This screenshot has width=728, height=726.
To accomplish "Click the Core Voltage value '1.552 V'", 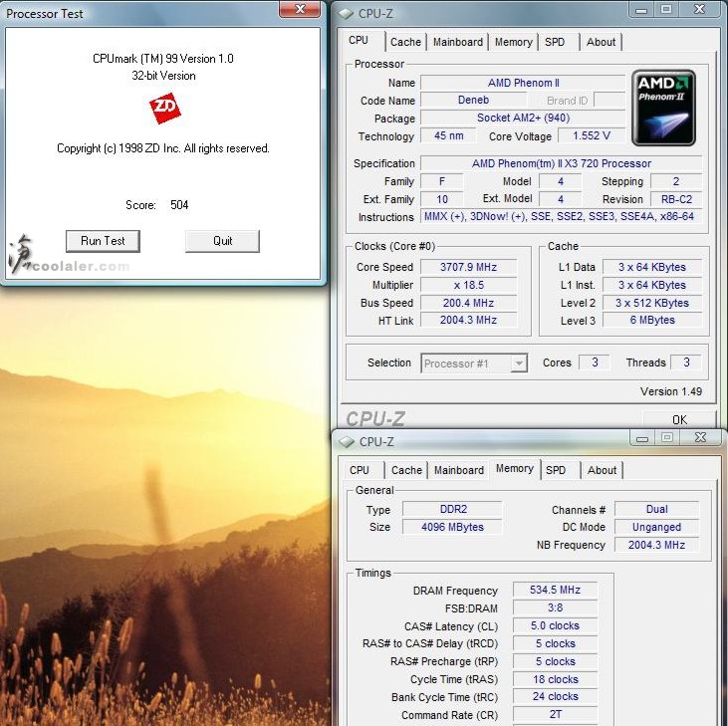I will pyautogui.click(x=591, y=135).
